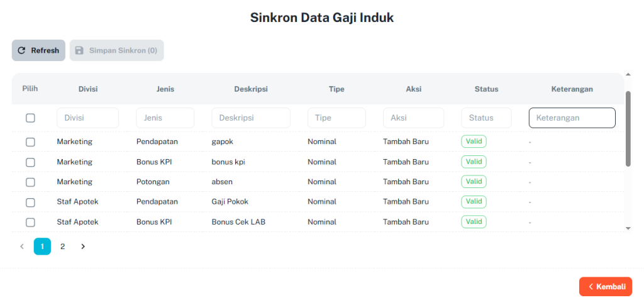The width and height of the screenshot is (644, 300).
Task: Click the Deskripsi filter field
Action: [250, 118]
